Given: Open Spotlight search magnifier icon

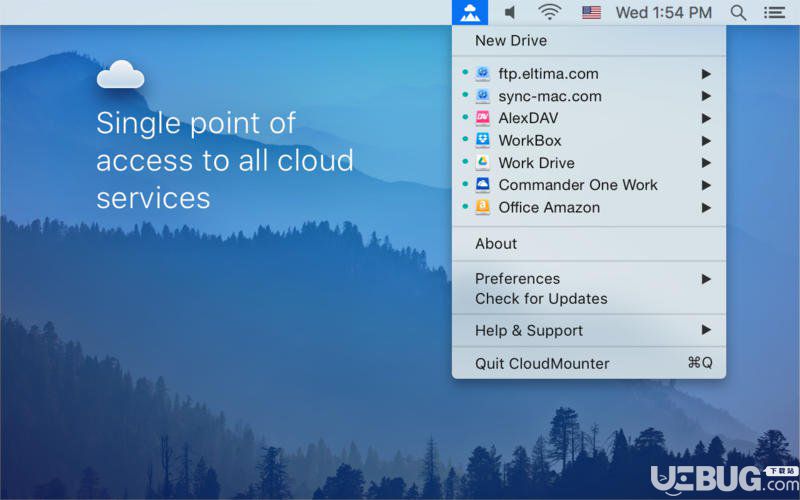Looking at the screenshot, I should coord(738,13).
